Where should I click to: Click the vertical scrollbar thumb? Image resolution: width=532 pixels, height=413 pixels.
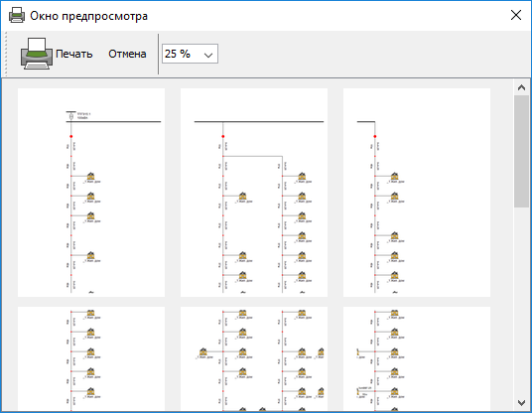coord(521,151)
